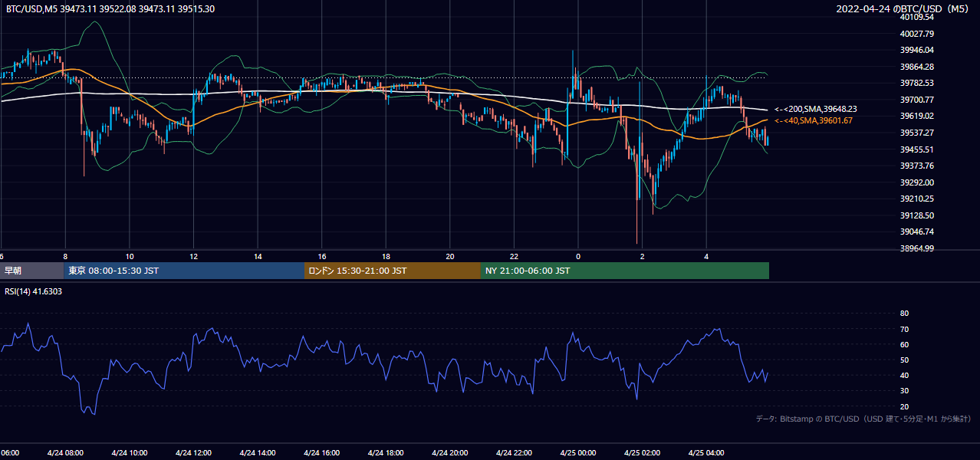Click the 4/24 18:00 date label
This screenshot has width=980, height=460.
(386, 453)
